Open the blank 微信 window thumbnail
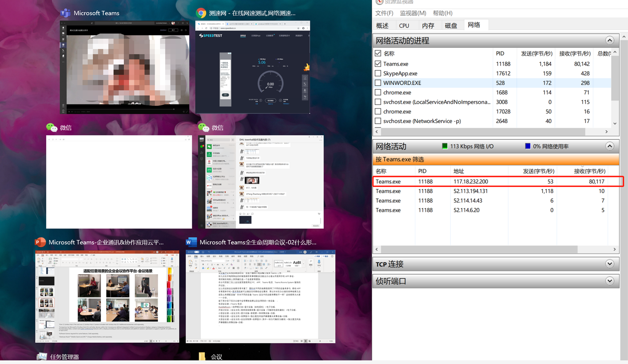628x364 pixels. (119, 182)
